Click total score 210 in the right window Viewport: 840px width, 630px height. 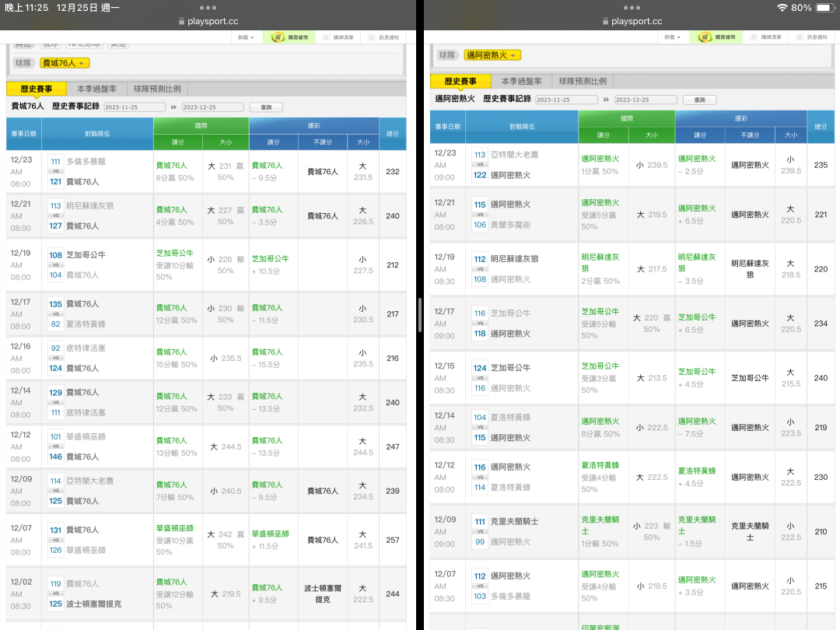[821, 531]
